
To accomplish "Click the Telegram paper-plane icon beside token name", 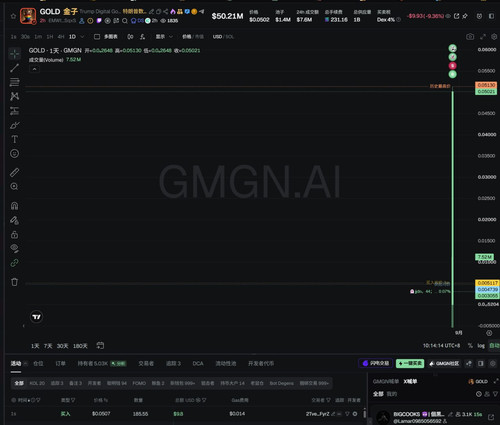I will point(201,11).
